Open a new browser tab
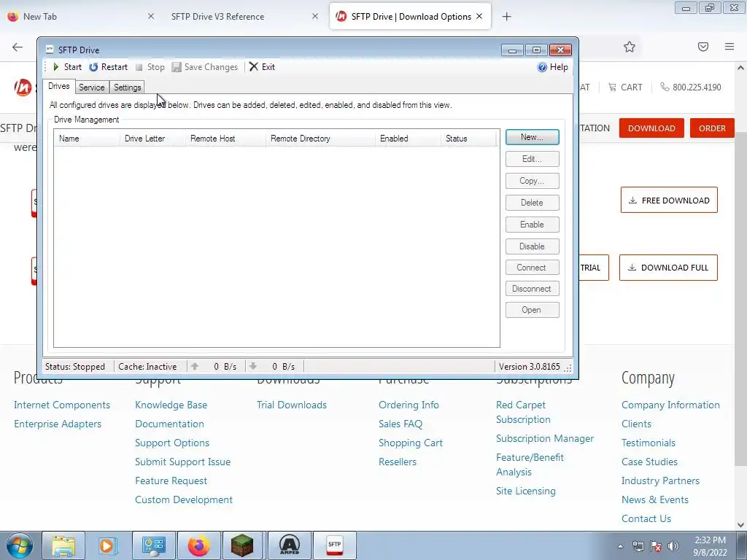Viewport: 747px width, 560px height. click(x=506, y=17)
